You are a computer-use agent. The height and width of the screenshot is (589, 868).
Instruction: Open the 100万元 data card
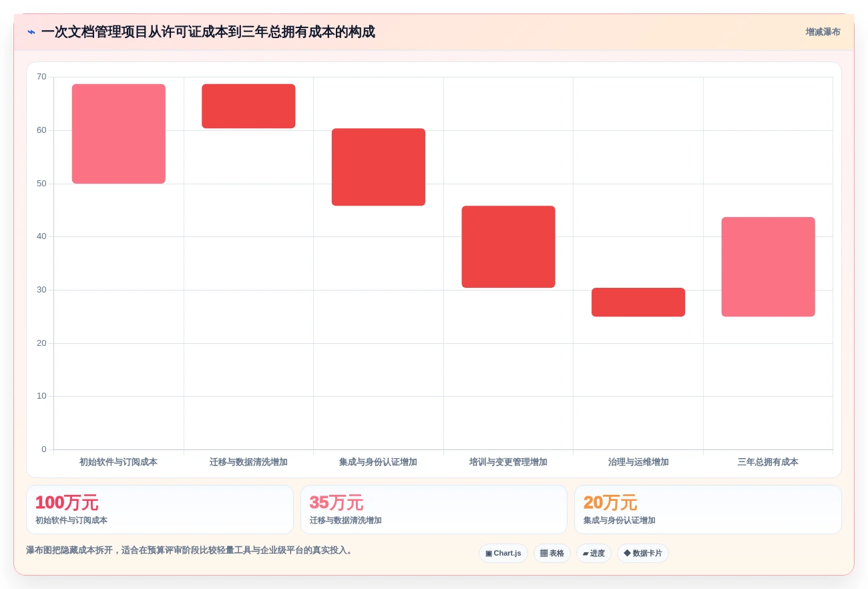(160, 510)
